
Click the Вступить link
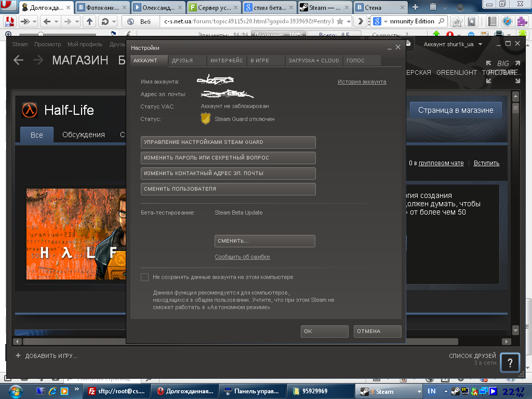click(x=486, y=163)
